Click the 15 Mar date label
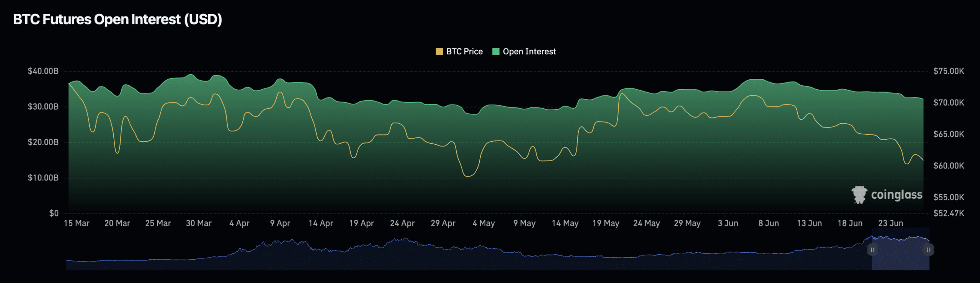The image size is (980, 283). 77,223
